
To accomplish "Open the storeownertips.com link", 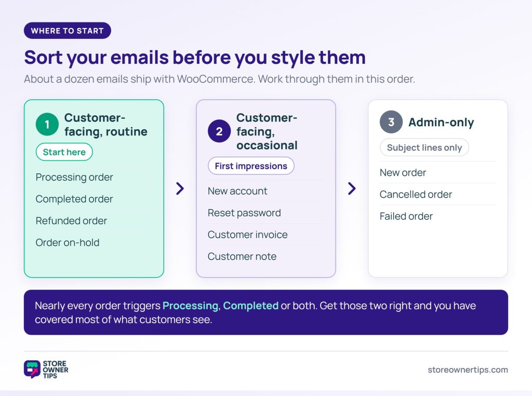I will click(468, 370).
